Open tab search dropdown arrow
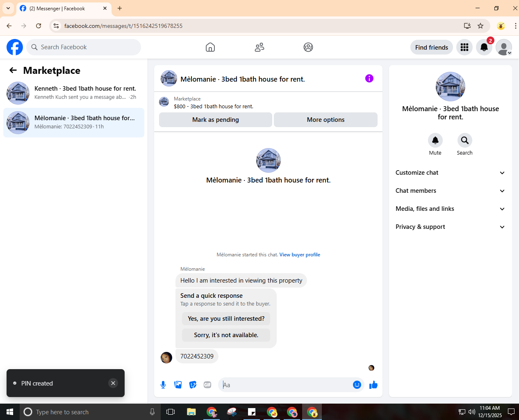This screenshot has height=420, width=519. [8, 8]
